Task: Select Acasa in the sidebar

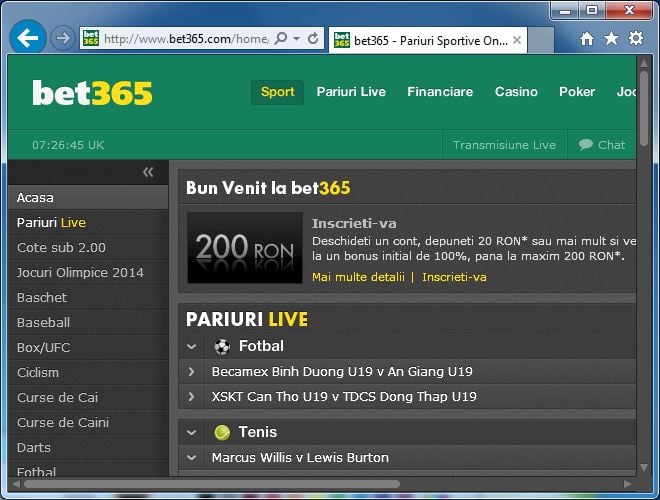Action: coord(88,197)
